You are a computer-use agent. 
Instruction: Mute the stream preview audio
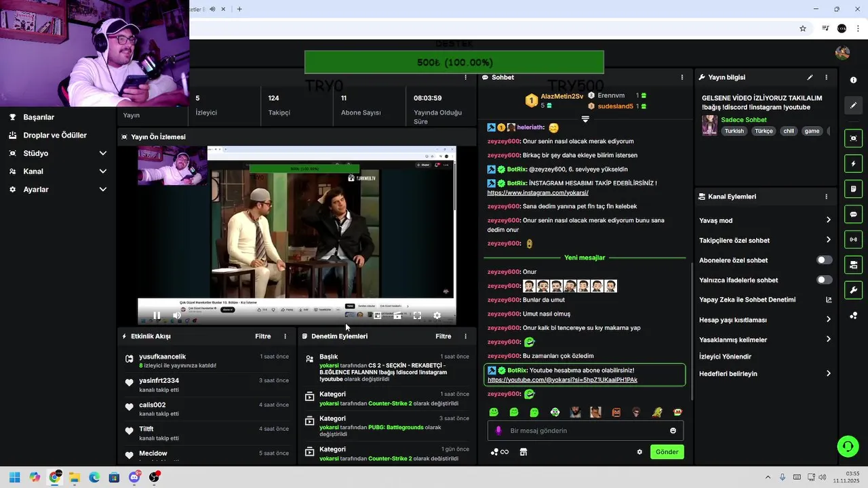point(177,315)
